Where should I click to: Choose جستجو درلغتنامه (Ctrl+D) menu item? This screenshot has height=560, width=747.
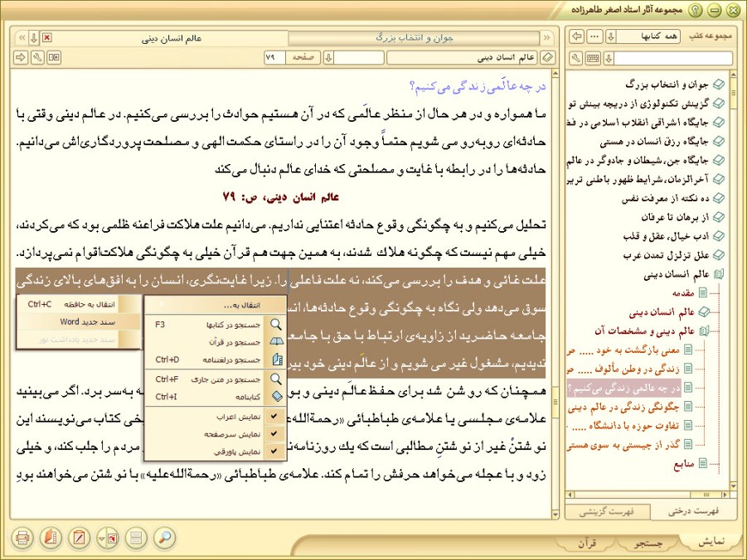(216, 360)
